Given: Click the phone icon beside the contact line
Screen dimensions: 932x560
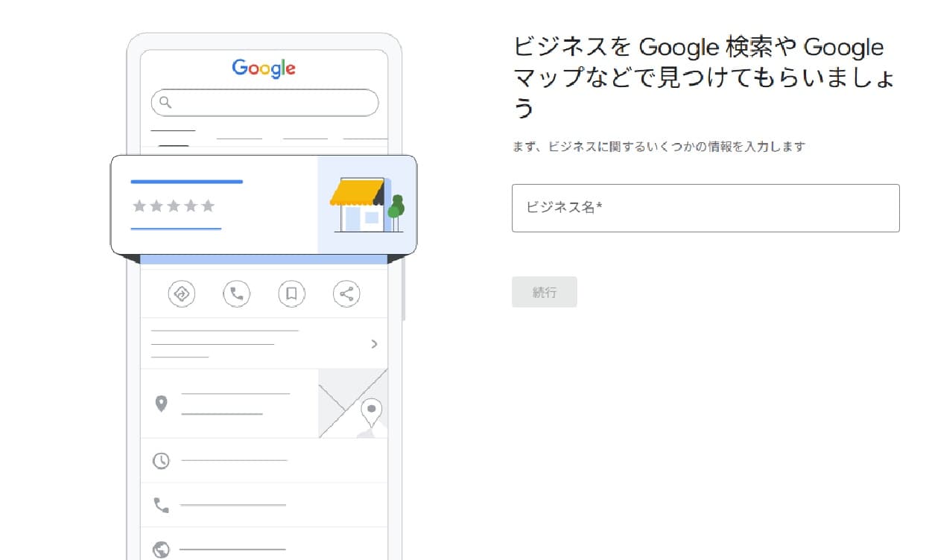Looking at the screenshot, I should tap(162, 504).
